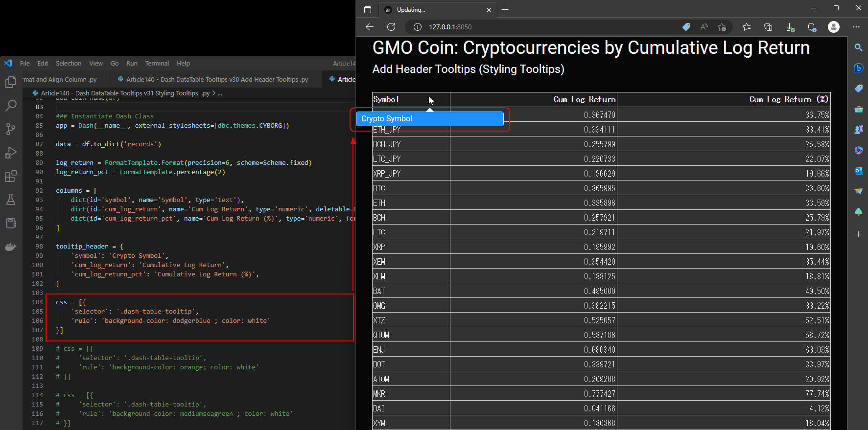Open Run and Debug view
The width and height of the screenshot is (868, 430).
(10, 153)
